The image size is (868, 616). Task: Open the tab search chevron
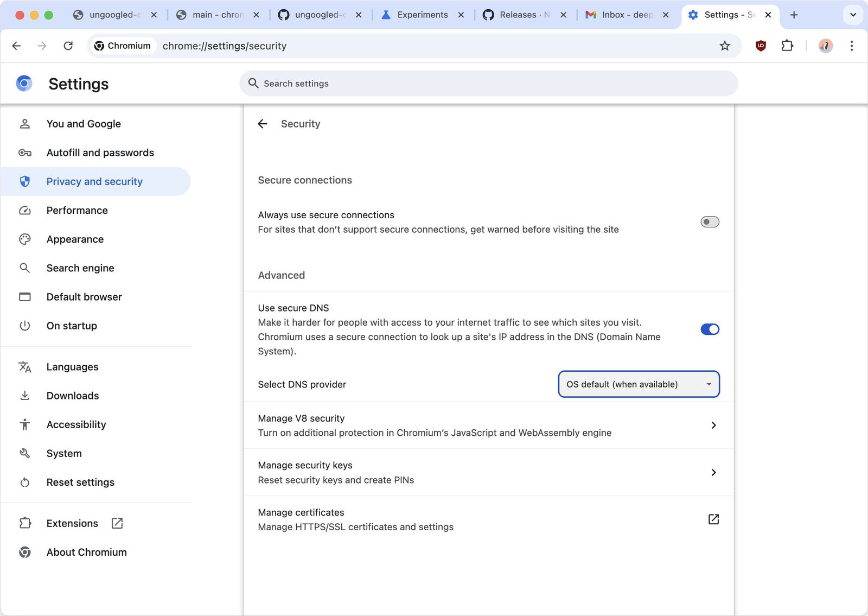pos(853,15)
